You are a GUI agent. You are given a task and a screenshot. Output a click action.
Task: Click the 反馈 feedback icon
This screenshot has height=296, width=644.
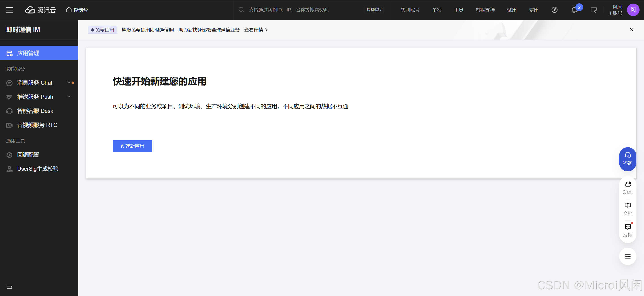coord(627,230)
